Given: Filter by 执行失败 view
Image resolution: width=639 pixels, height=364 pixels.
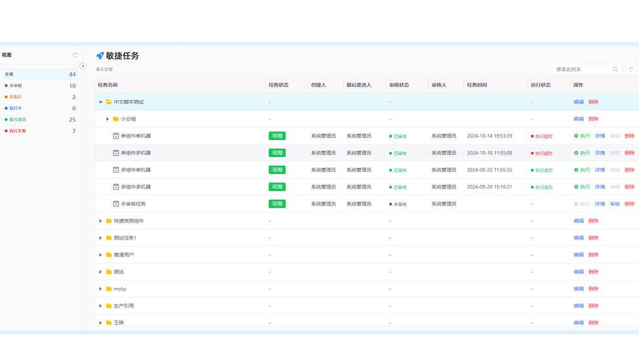Looking at the screenshot, I should 40,131.
